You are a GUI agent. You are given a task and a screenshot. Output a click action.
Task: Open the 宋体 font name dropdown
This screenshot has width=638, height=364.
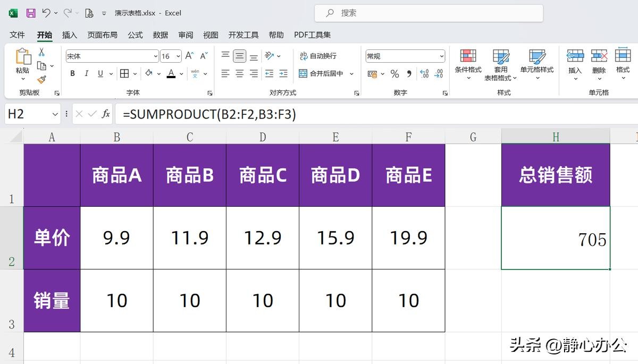(x=155, y=56)
